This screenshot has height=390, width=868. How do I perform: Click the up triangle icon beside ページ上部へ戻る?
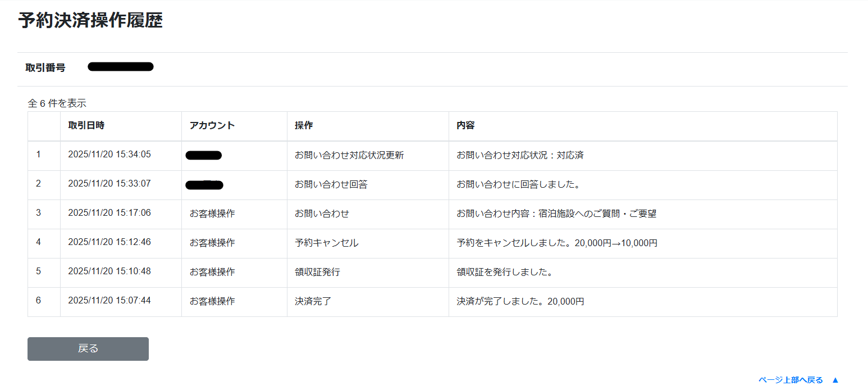tap(835, 380)
